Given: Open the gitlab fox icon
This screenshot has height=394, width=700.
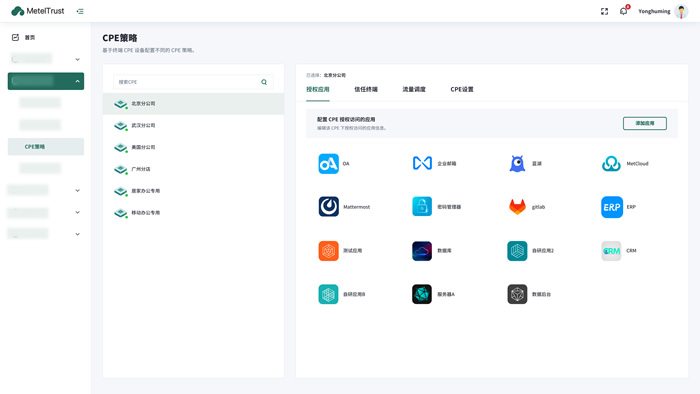Looking at the screenshot, I should click(517, 207).
